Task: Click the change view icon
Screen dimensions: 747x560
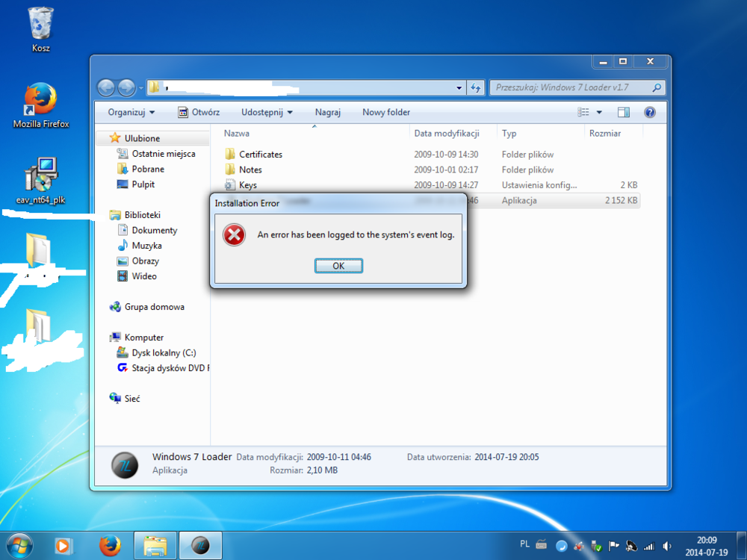Action: 583,113
